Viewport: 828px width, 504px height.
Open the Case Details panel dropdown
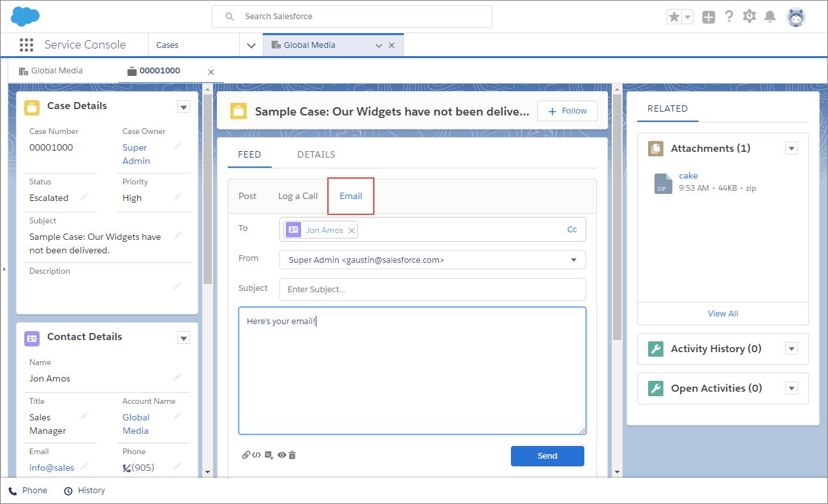[x=184, y=107]
